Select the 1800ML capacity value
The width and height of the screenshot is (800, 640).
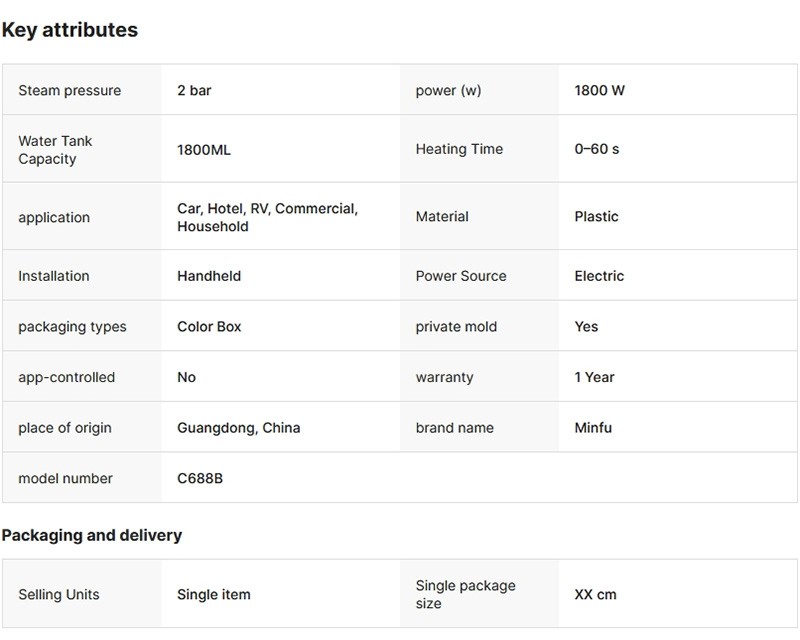pos(204,150)
